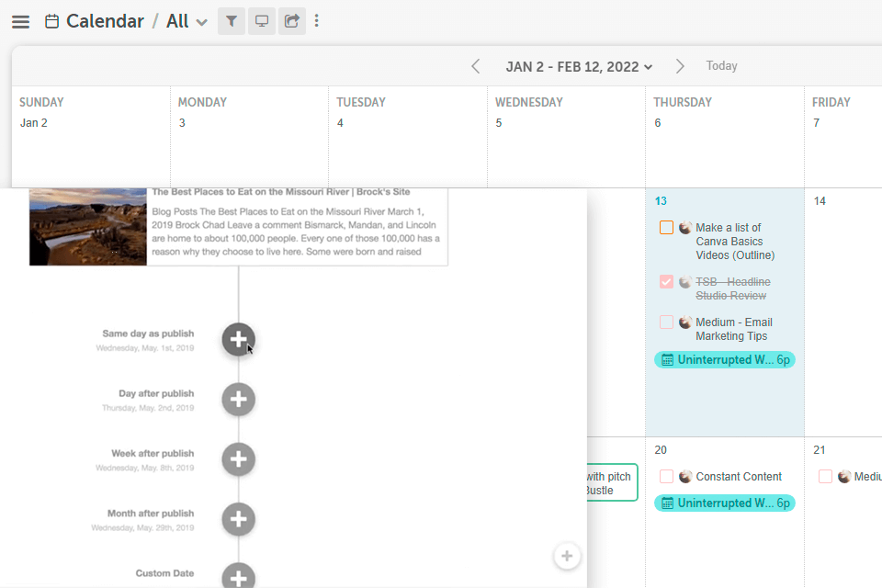Click avatar next to Medium - Email Marketing Tips
The width and height of the screenshot is (882, 588).
685,322
